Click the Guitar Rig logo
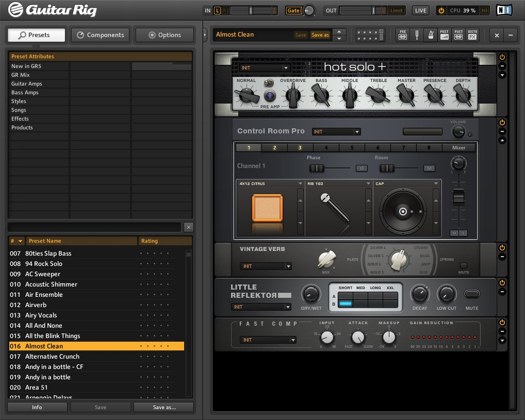This screenshot has width=525, height=420. coord(53,10)
